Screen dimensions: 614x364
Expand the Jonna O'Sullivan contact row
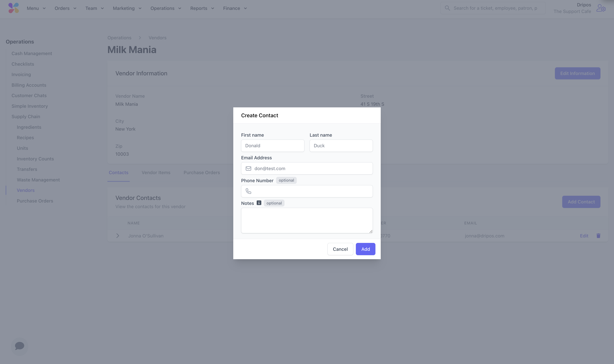(x=117, y=236)
